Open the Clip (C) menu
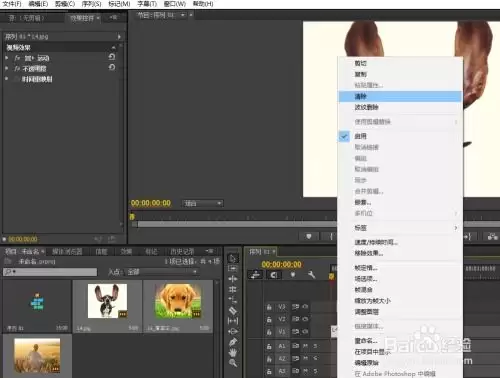500x378 pixels. (x=65, y=4)
